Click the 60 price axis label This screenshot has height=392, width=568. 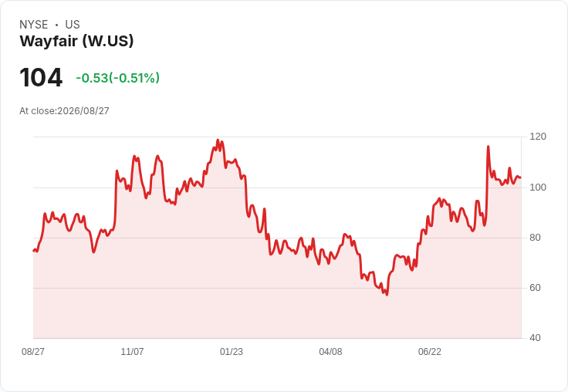click(x=535, y=288)
